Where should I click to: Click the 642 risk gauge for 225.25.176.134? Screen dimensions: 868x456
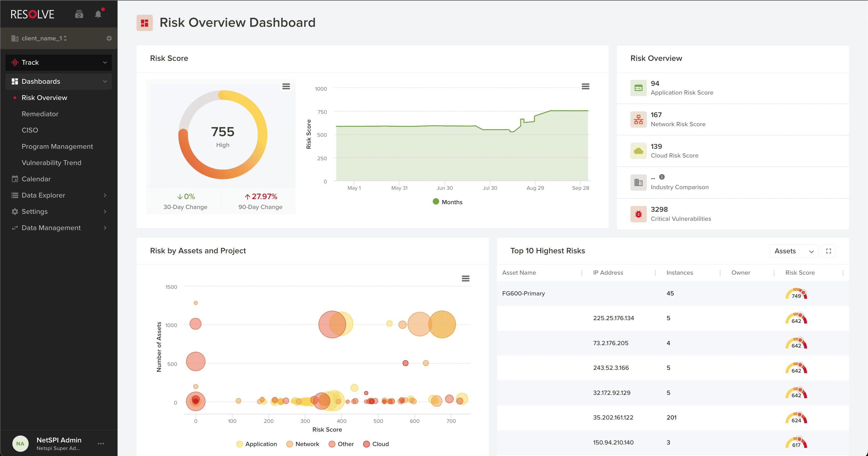pos(796,318)
